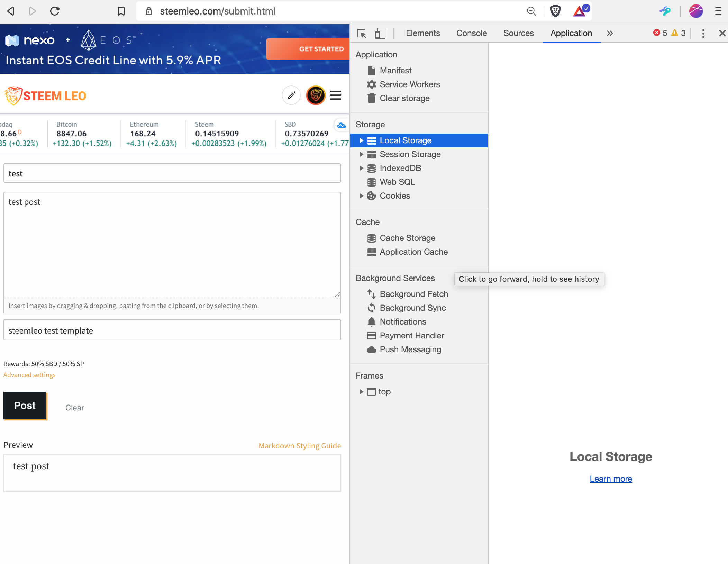Viewport: 728px width, 564px height.
Task: Expand the top frame node
Action: (361, 392)
